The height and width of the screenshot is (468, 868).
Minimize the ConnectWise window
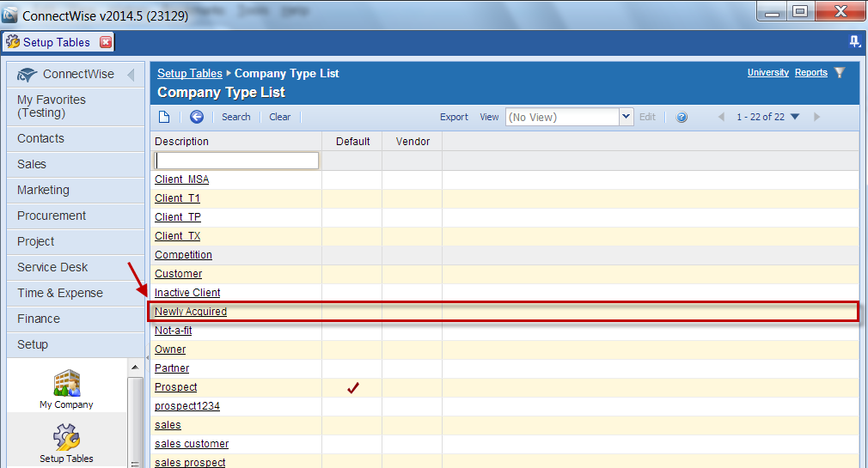[773, 11]
